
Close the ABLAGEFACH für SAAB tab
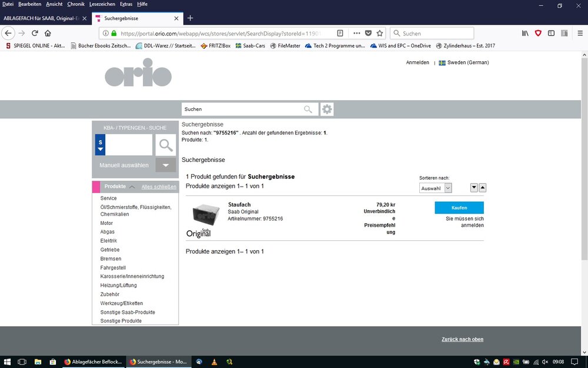coord(84,18)
